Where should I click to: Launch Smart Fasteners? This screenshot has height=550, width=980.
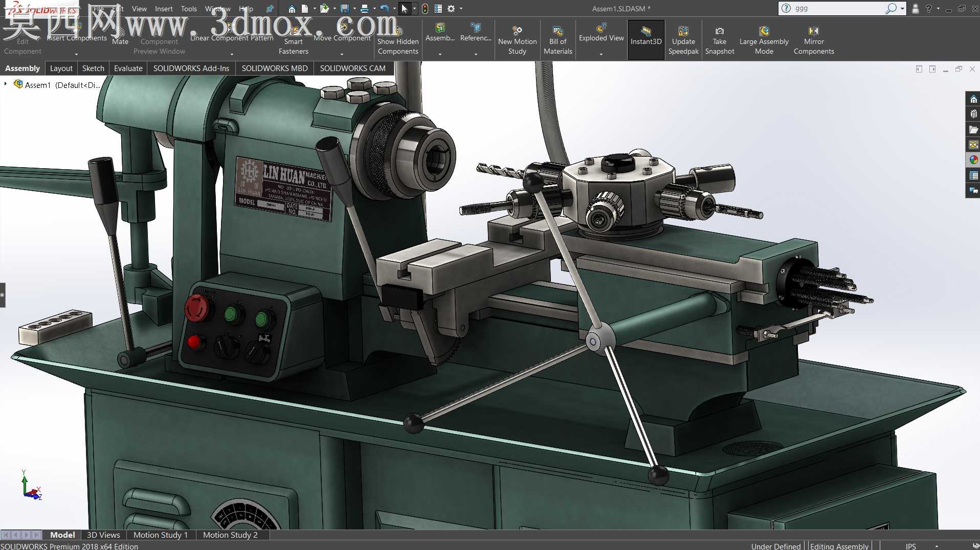click(294, 40)
